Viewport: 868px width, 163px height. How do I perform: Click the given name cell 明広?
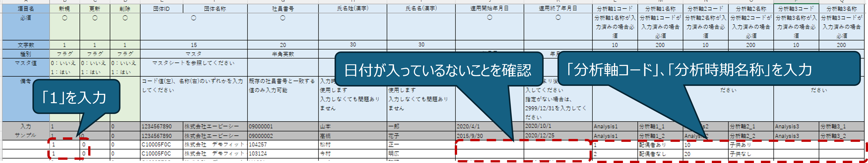pos(421,154)
